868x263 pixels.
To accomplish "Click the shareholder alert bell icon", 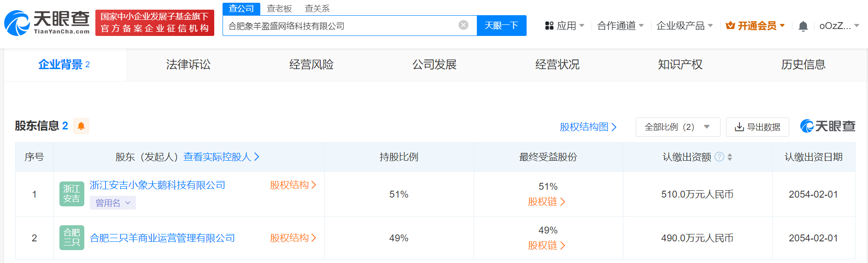I will [81, 126].
